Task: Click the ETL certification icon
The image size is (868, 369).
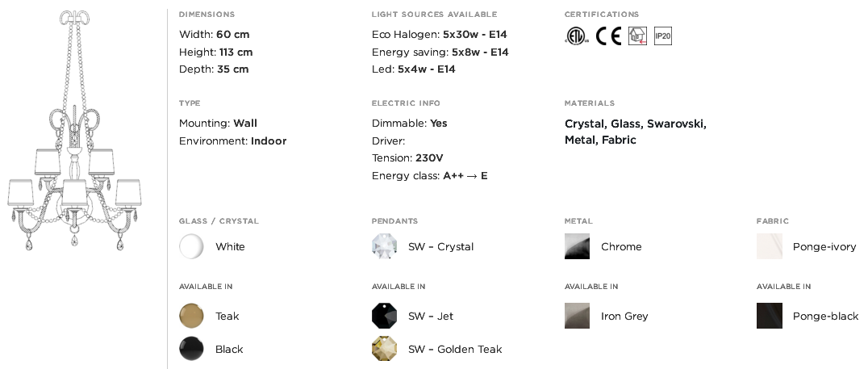Action: coord(576,36)
